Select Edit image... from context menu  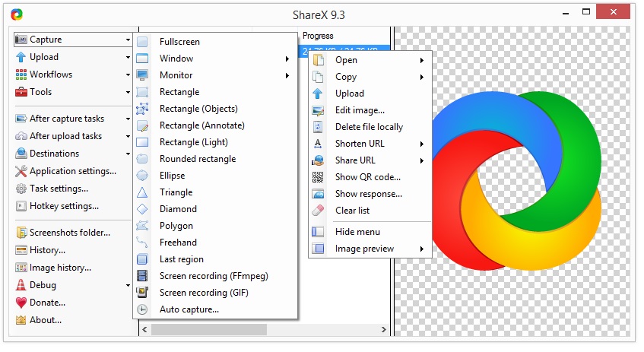[360, 110]
